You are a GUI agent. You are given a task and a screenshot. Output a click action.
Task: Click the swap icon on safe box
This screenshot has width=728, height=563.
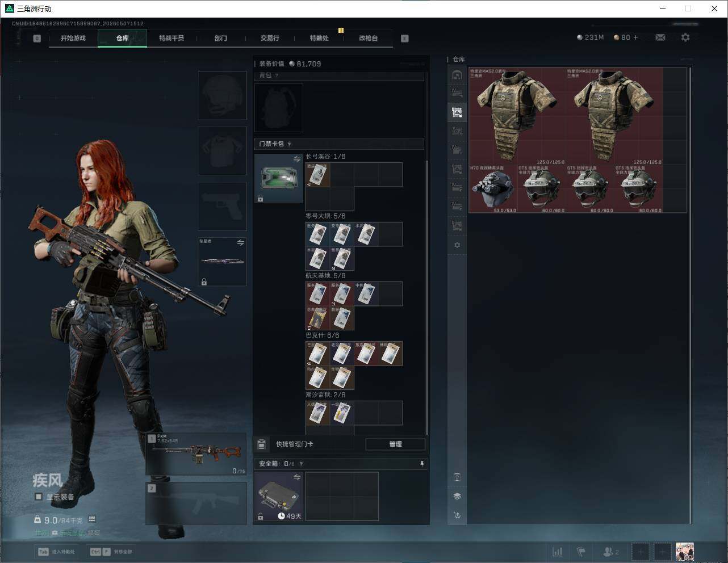(x=297, y=477)
